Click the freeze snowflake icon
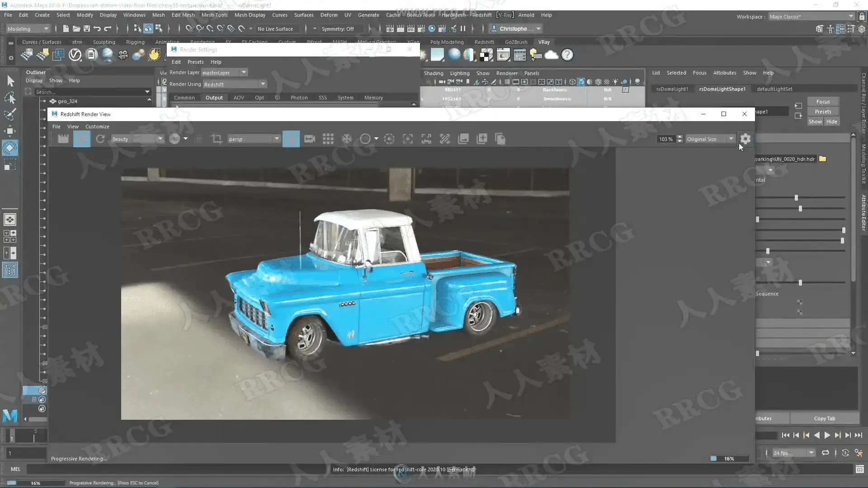Screen dimensions: 868x488 tap(347, 139)
